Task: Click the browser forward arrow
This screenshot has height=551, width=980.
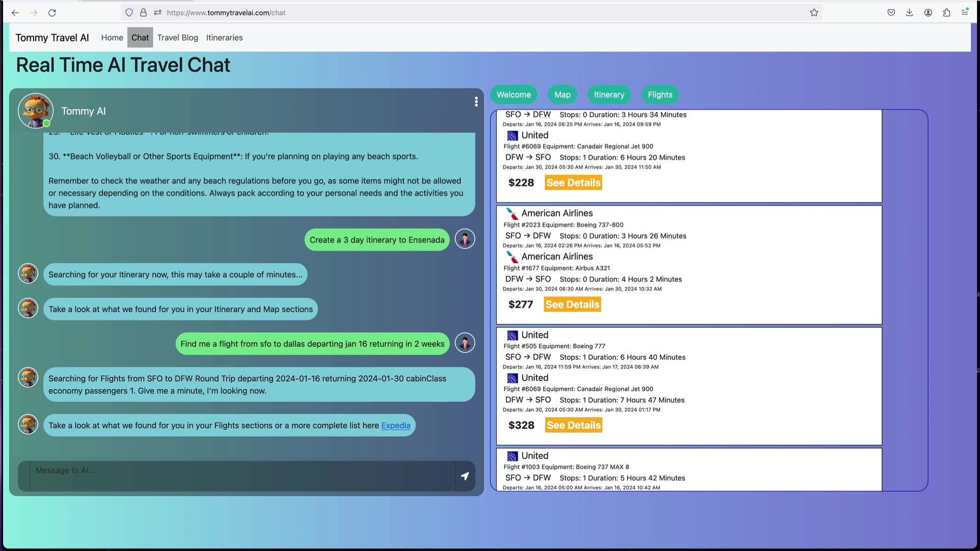Action: point(34,13)
